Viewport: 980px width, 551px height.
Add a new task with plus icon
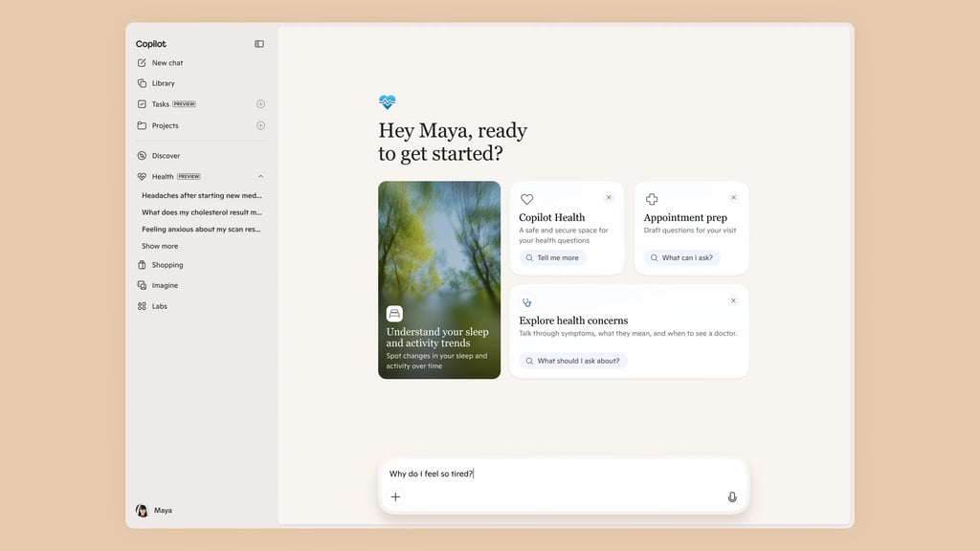click(260, 103)
